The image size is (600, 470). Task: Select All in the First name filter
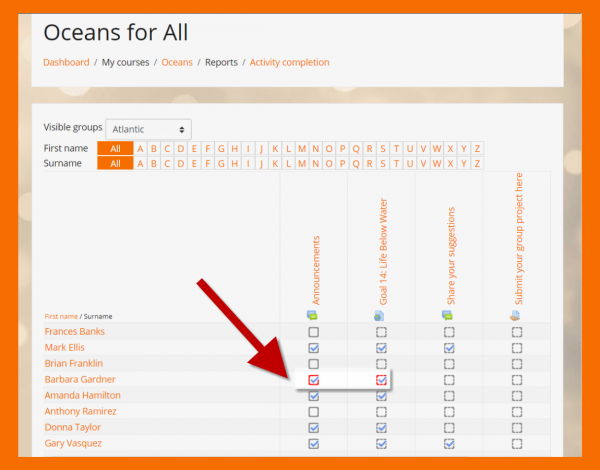115,149
